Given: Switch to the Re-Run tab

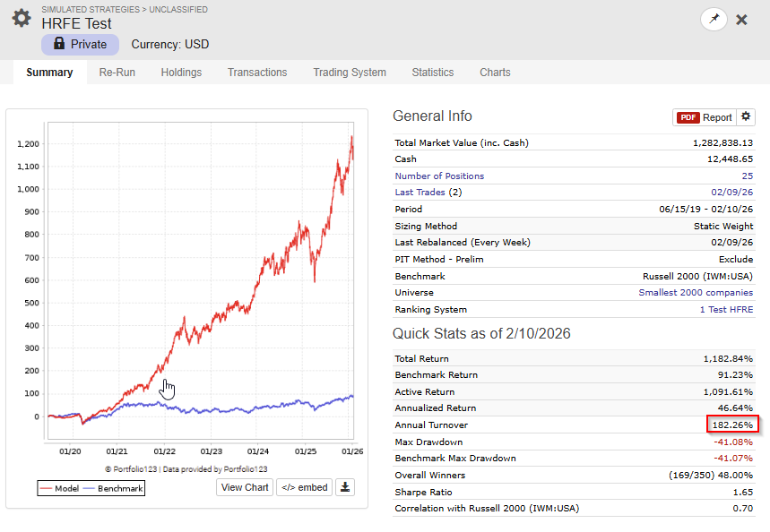Looking at the screenshot, I should click(x=117, y=73).
